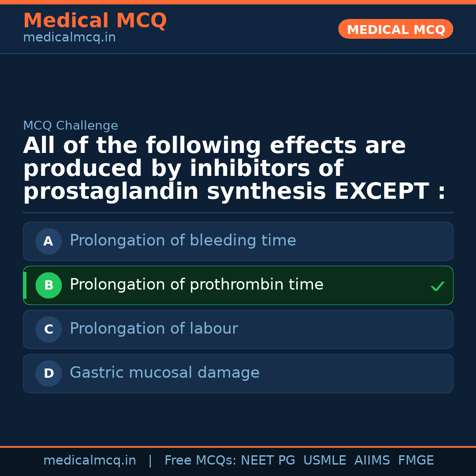Image resolution: width=476 pixels, height=476 pixels.
Task: Pick the 'Gastric mucosal damage' option
Action: tap(164, 373)
